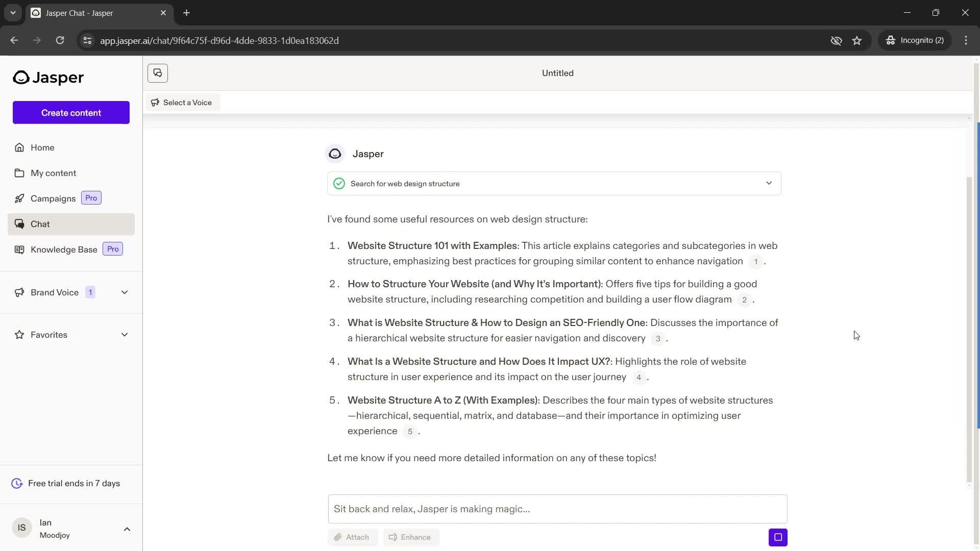Open My content in the sidebar
The width and height of the screenshot is (980, 551).
[71, 173]
